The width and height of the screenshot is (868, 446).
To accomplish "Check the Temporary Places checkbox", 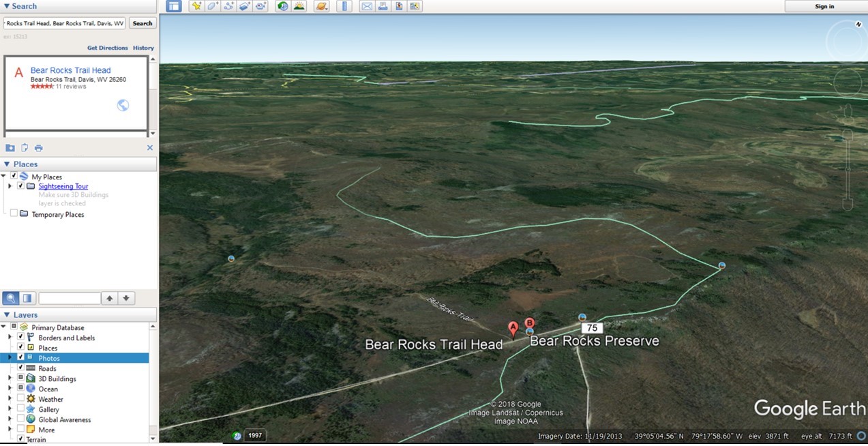I will tap(14, 213).
